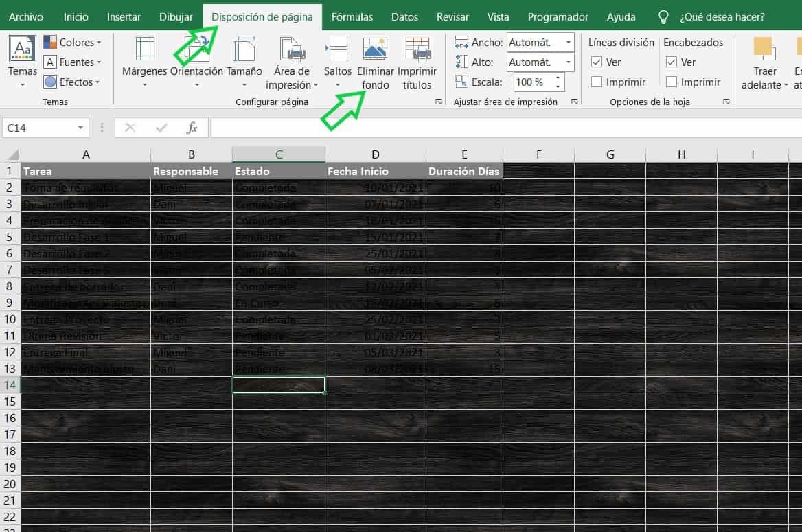The image size is (802, 532).
Task: Click the Saltos page breaks icon
Action: pos(337,49)
